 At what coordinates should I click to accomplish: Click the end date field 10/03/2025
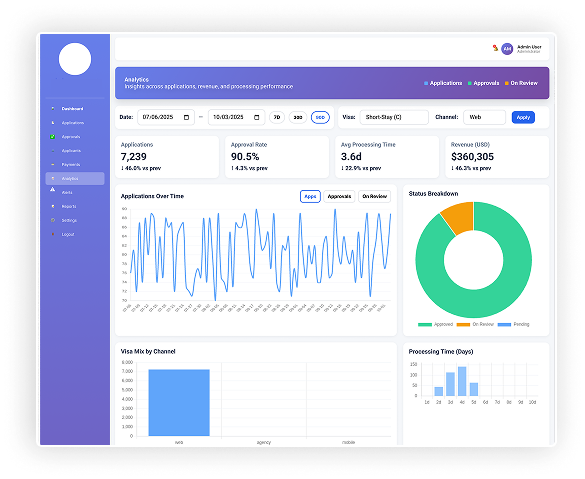point(237,117)
